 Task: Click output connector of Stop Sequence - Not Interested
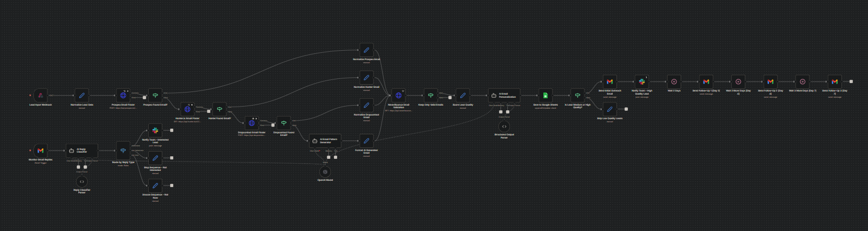click(x=172, y=158)
